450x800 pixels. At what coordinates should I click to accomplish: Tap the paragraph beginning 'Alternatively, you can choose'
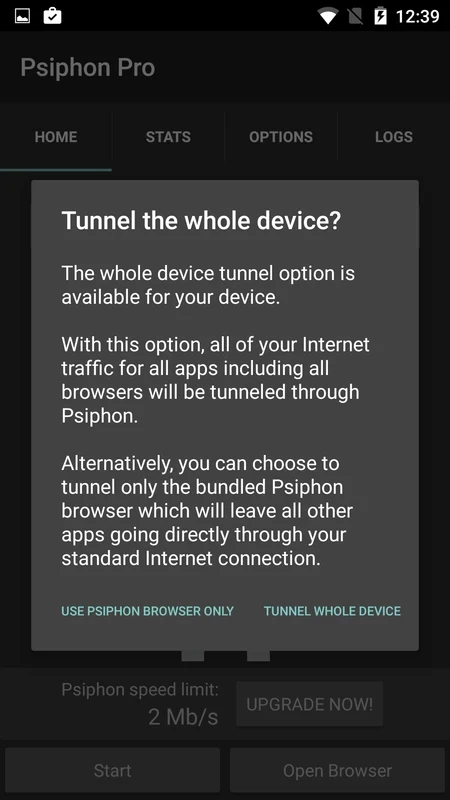(207, 511)
